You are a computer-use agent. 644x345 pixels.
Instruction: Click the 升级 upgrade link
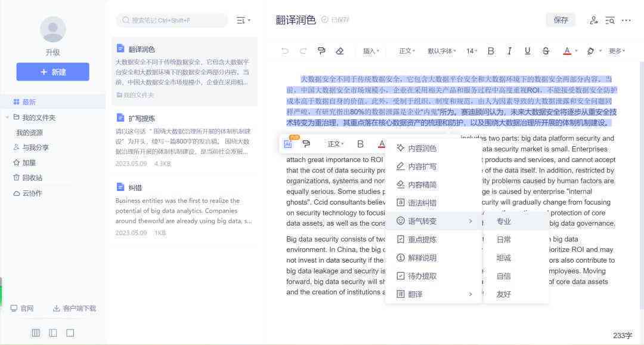click(x=52, y=52)
